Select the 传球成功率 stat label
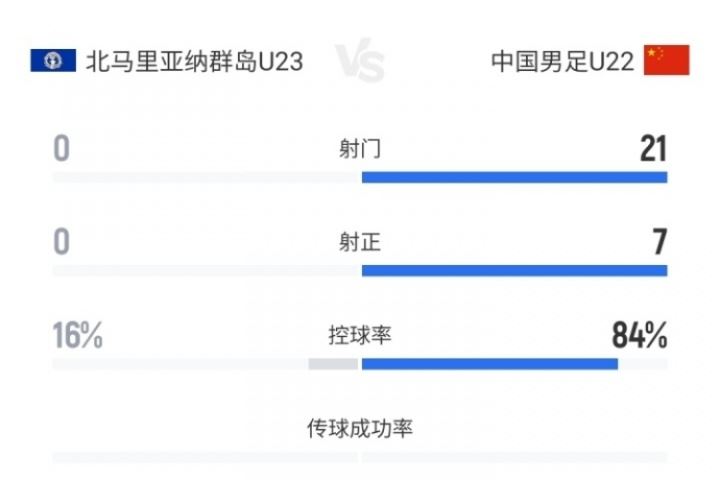The height and width of the screenshot is (480, 720). (360, 429)
